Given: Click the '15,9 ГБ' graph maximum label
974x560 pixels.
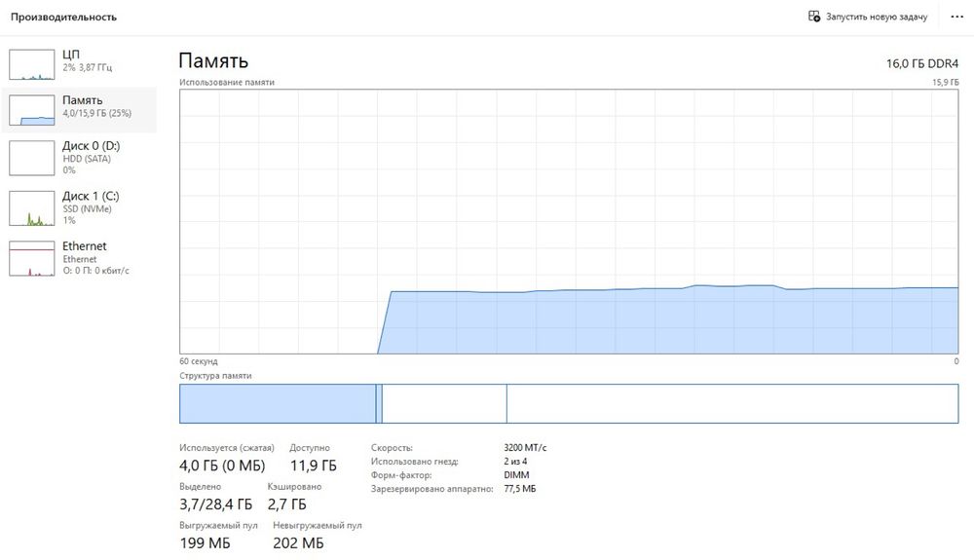Looking at the screenshot, I should pyautogui.click(x=945, y=82).
